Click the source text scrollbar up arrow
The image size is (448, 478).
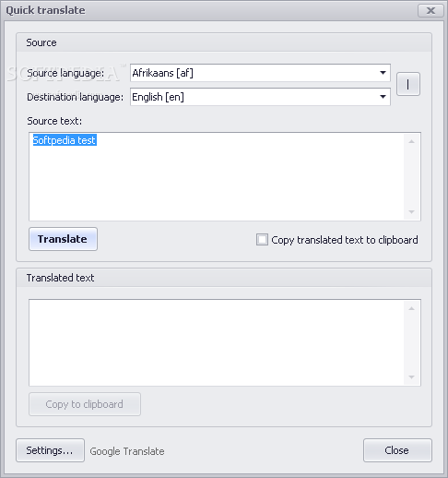pyautogui.click(x=412, y=141)
